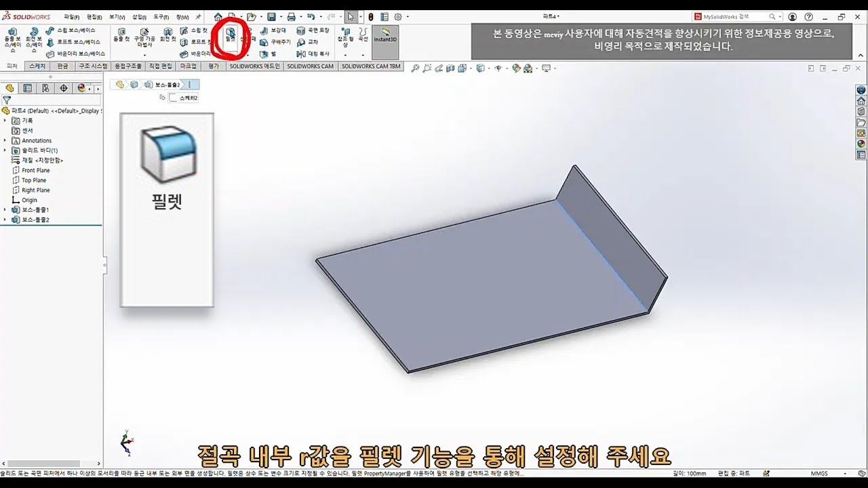Select 로프트 보스/베이스 lofted boss tool
868x488 pixels.
pos(73,42)
